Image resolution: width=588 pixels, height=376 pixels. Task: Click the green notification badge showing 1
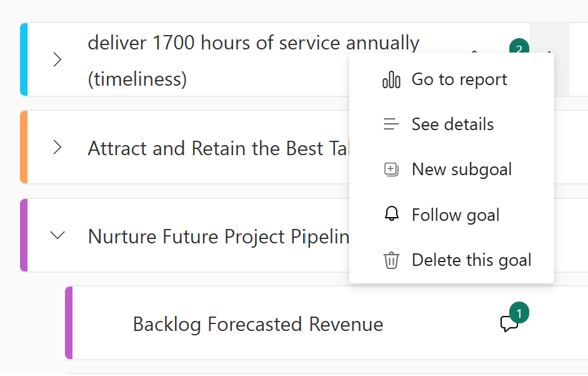click(519, 312)
